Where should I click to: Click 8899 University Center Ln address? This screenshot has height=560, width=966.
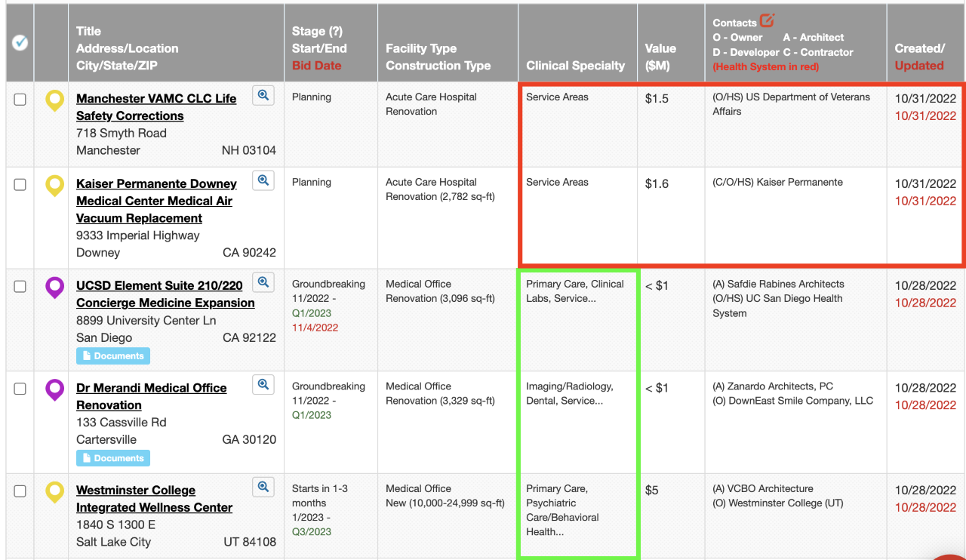146,320
